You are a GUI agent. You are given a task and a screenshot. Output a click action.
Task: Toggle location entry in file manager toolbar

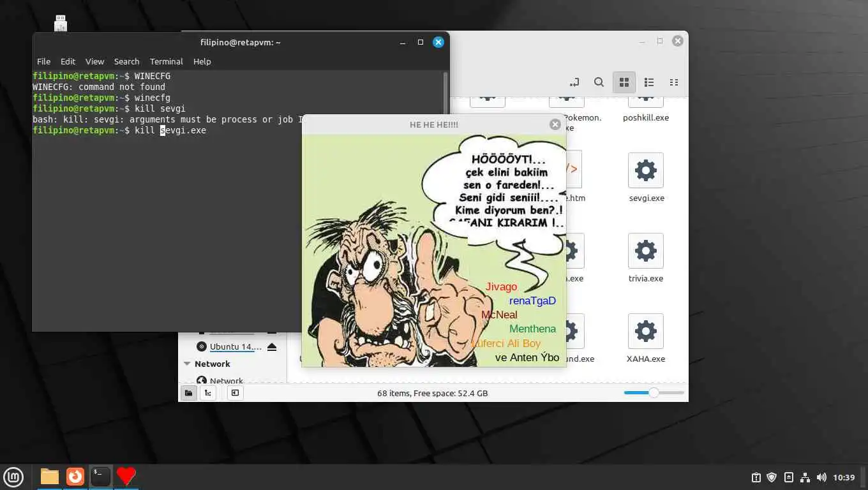(574, 82)
